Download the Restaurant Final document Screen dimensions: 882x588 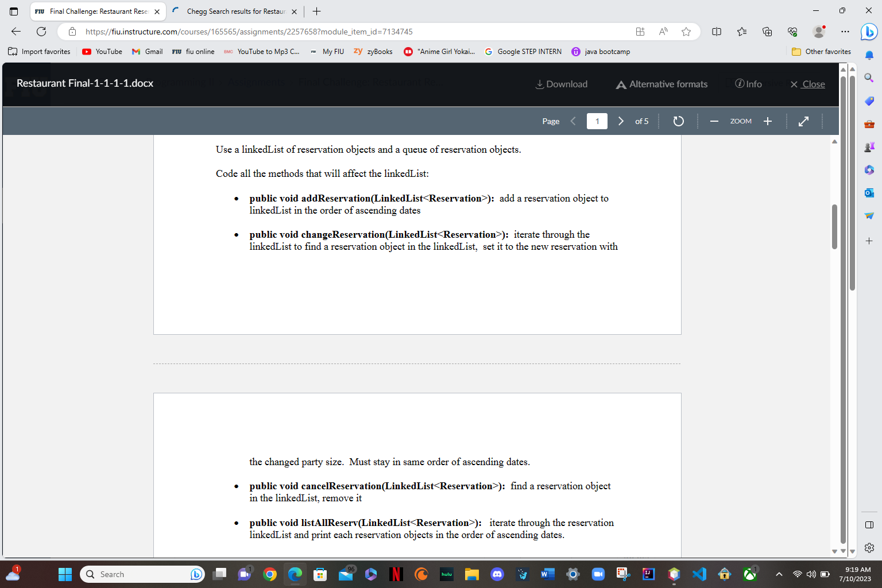click(x=561, y=84)
